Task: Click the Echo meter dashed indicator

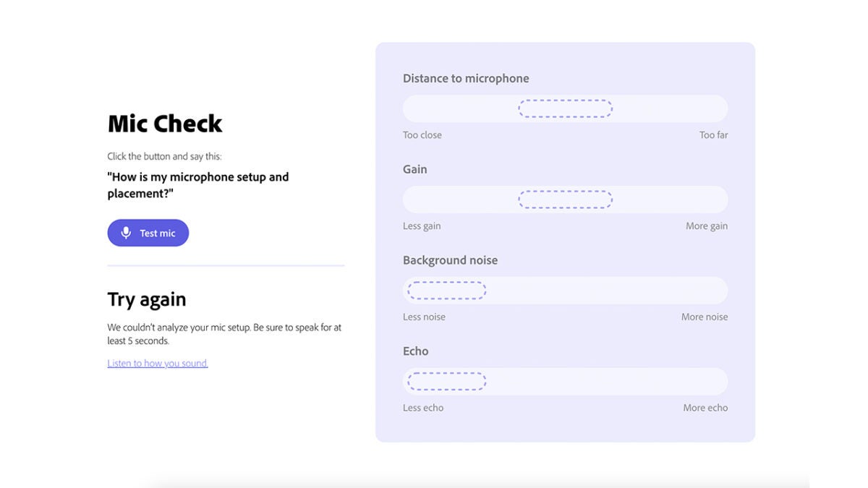Action: [447, 381]
